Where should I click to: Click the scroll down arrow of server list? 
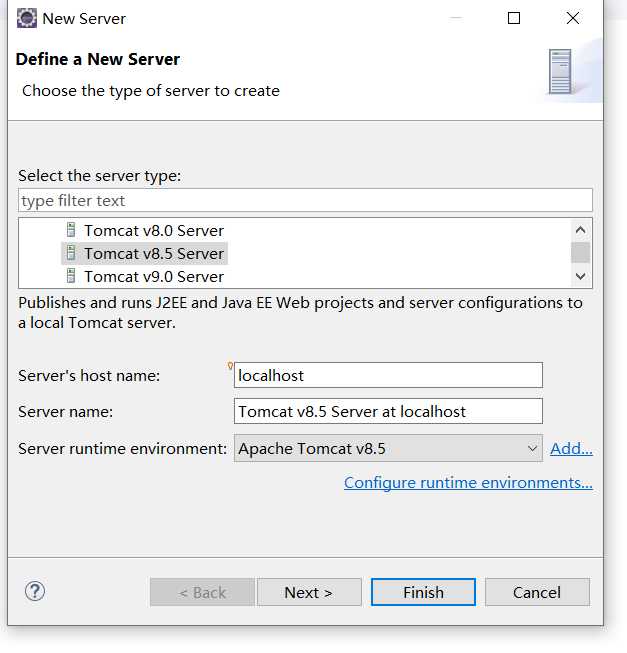580,276
